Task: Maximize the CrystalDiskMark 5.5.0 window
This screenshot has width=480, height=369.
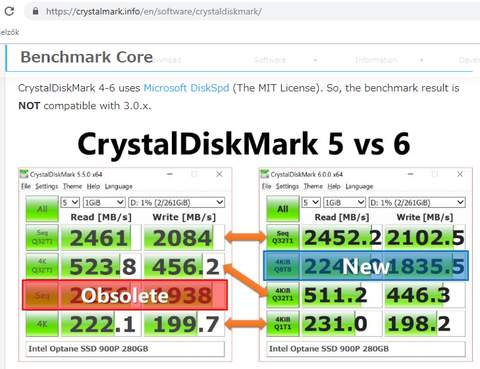Action: [194, 174]
